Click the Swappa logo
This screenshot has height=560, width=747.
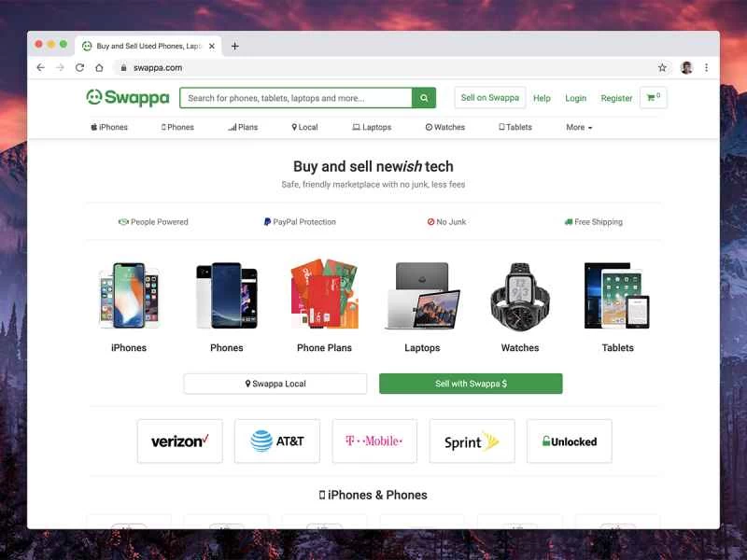128,98
